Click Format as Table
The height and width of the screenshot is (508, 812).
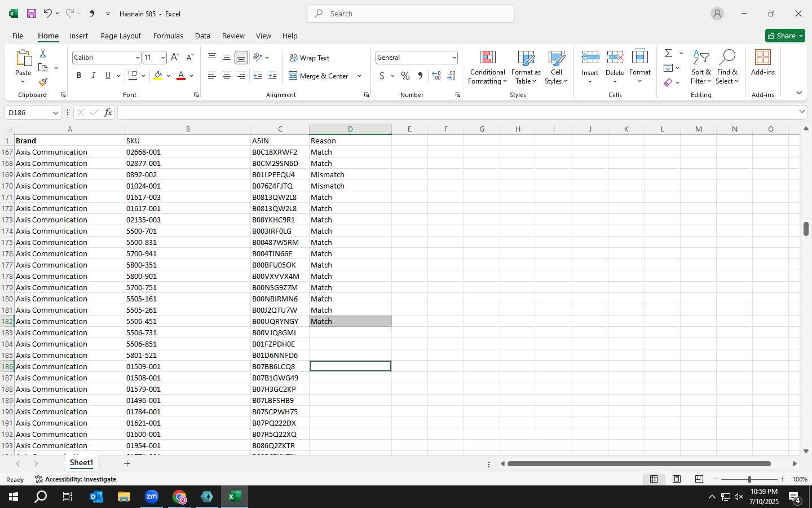pyautogui.click(x=526, y=68)
